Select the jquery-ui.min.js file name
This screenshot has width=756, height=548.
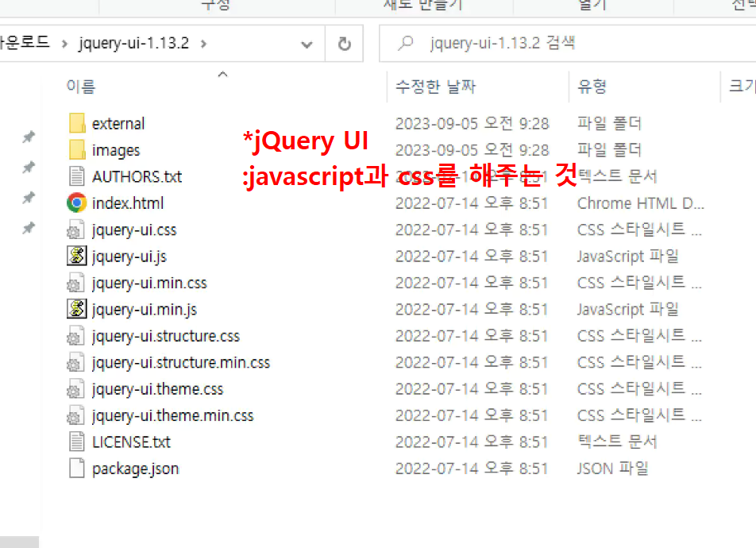[x=145, y=311]
